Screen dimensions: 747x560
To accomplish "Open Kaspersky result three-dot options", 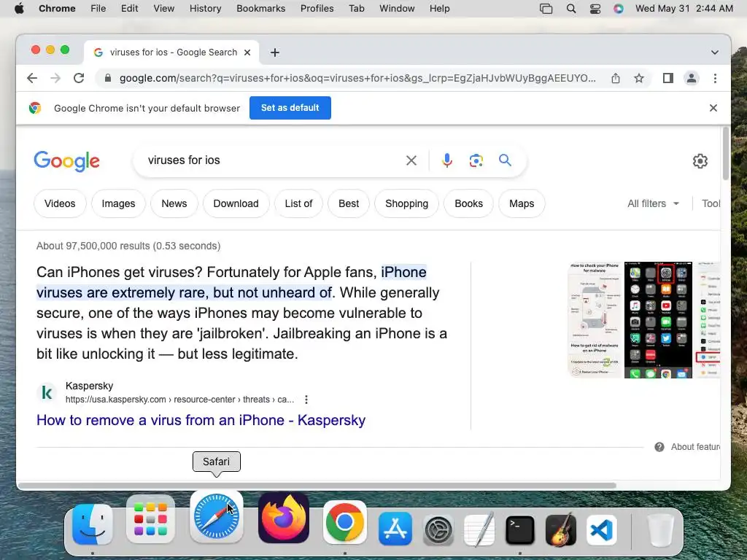I will point(306,400).
